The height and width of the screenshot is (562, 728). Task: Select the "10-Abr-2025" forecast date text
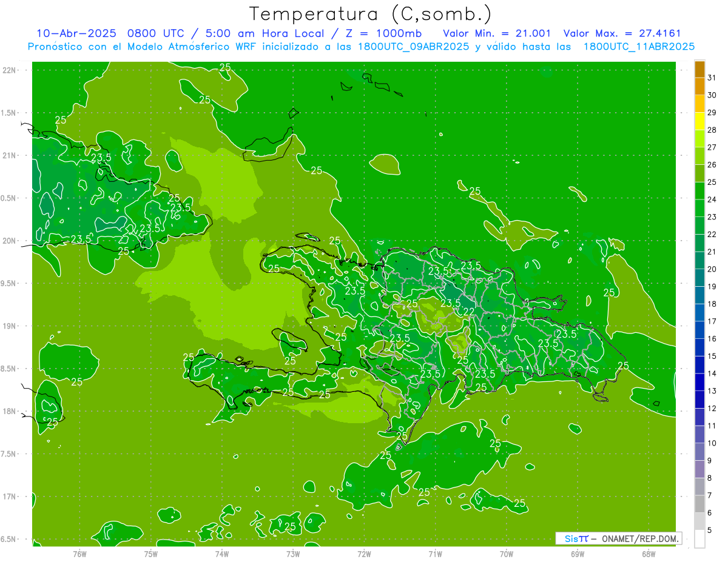tap(76, 33)
